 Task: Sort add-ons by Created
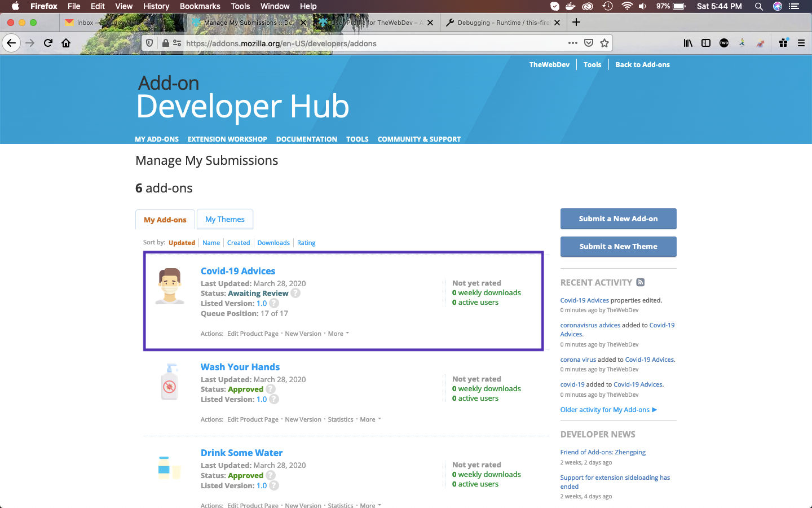tap(239, 243)
